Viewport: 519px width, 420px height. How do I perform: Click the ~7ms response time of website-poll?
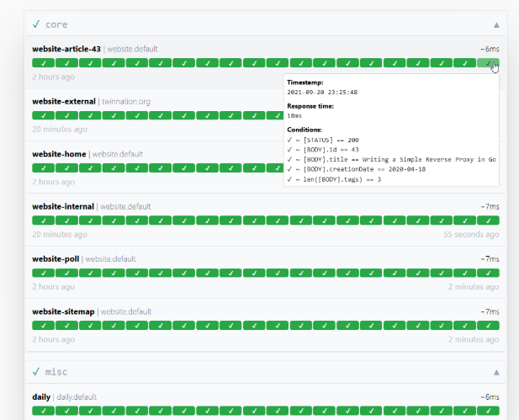tap(490, 259)
